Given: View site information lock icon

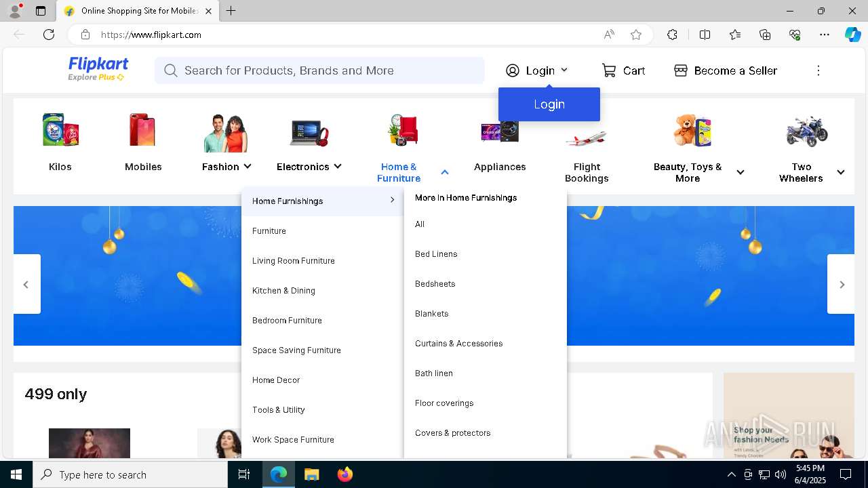Looking at the screenshot, I should [85, 35].
